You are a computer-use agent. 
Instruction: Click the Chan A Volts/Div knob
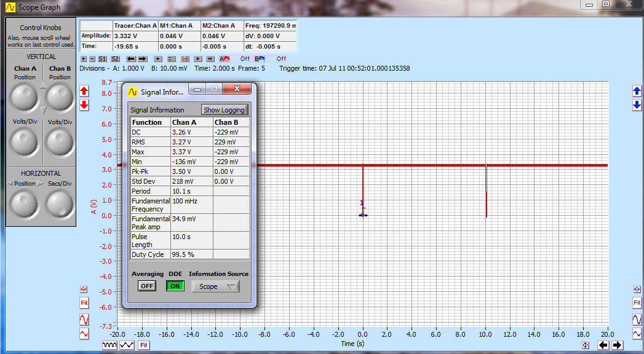coord(25,142)
